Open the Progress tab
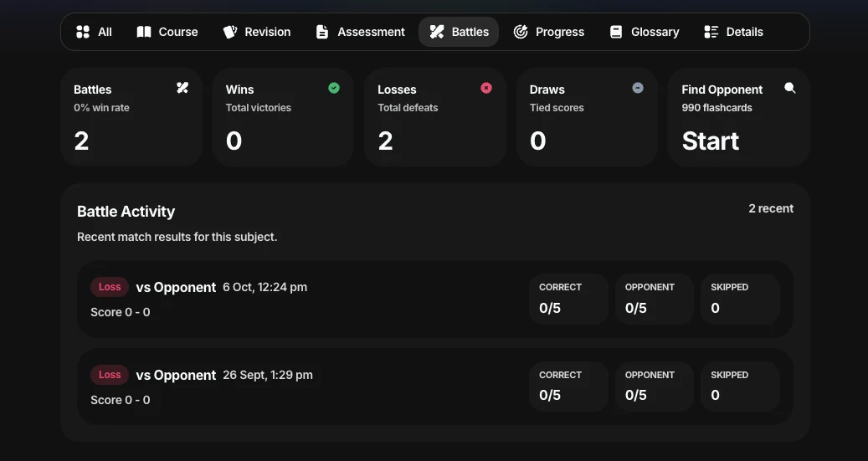The image size is (868, 461). pos(548,32)
